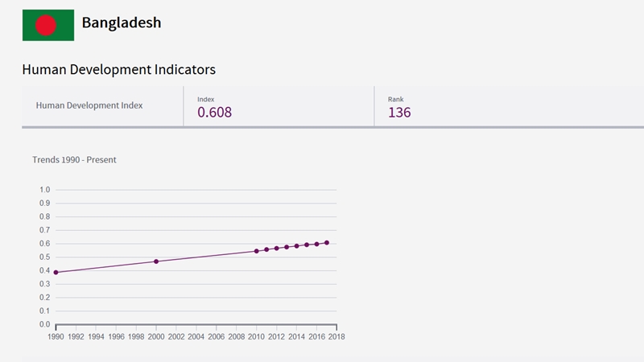
Task: Click the Bangladesh country title
Action: point(122,23)
